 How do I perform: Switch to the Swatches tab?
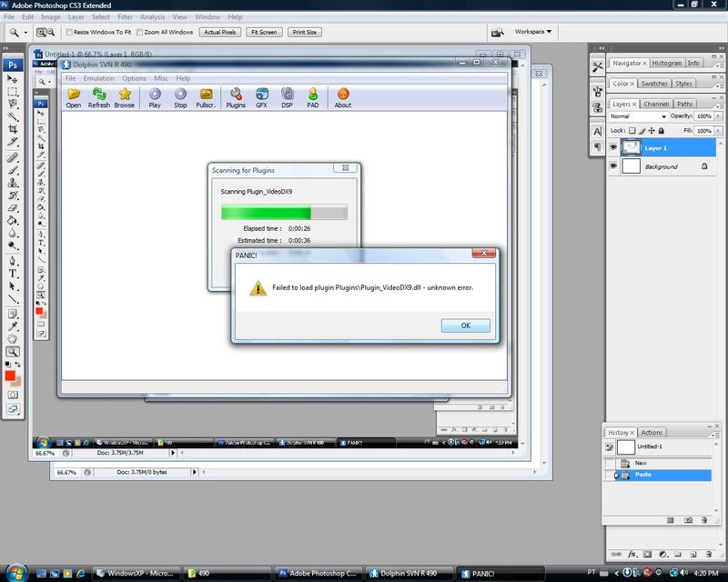point(654,84)
